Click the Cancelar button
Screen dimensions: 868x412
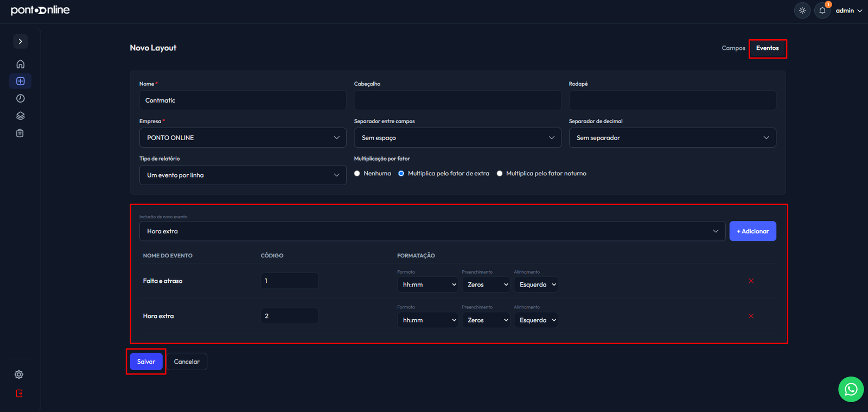[x=187, y=362]
